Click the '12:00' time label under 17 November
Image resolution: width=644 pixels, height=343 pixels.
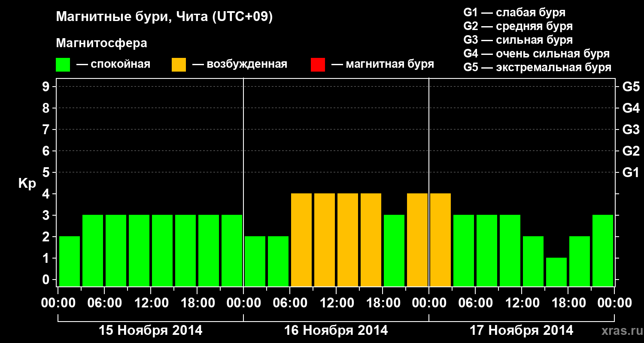point(522,303)
